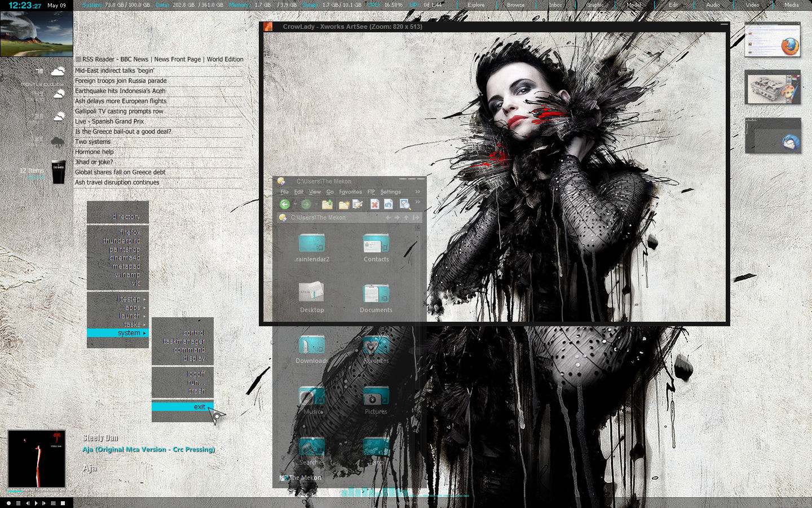Click the Explore button in the top bar
The image size is (812, 508).
click(476, 5)
